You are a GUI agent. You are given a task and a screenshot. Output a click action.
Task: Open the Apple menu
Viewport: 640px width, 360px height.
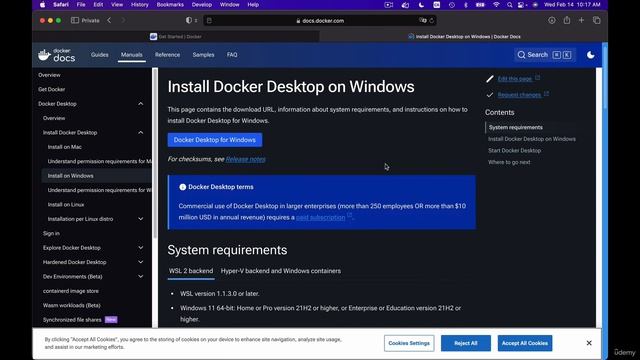click(43, 5)
